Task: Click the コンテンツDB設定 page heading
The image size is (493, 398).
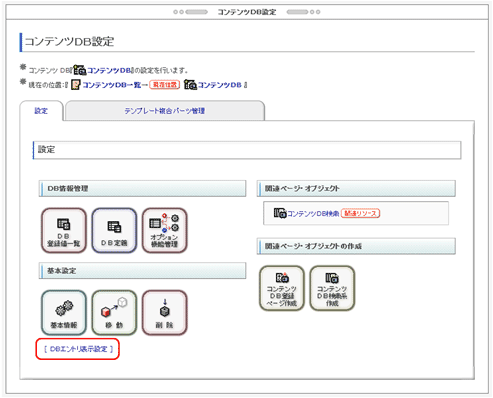Action: [x=69, y=42]
